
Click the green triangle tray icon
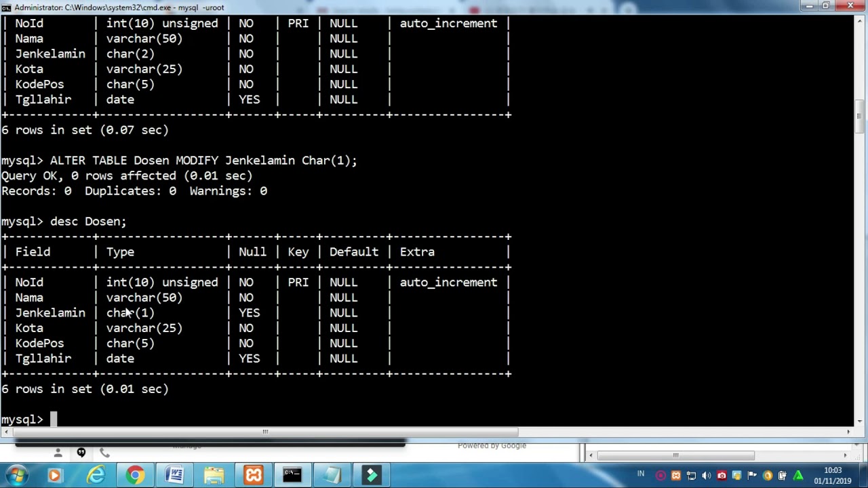[798, 476]
